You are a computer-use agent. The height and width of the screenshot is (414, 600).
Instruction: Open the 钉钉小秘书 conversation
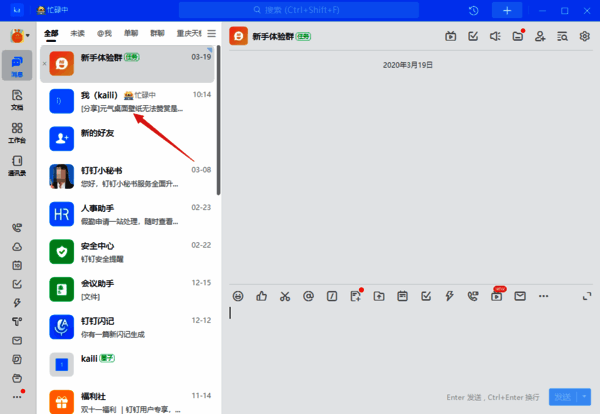click(127, 177)
